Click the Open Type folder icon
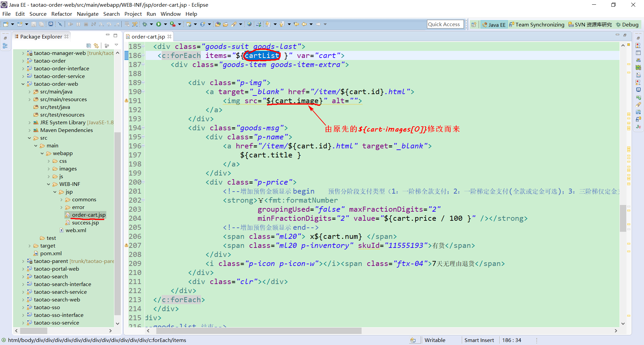The height and width of the screenshot is (345, 644). point(218,24)
